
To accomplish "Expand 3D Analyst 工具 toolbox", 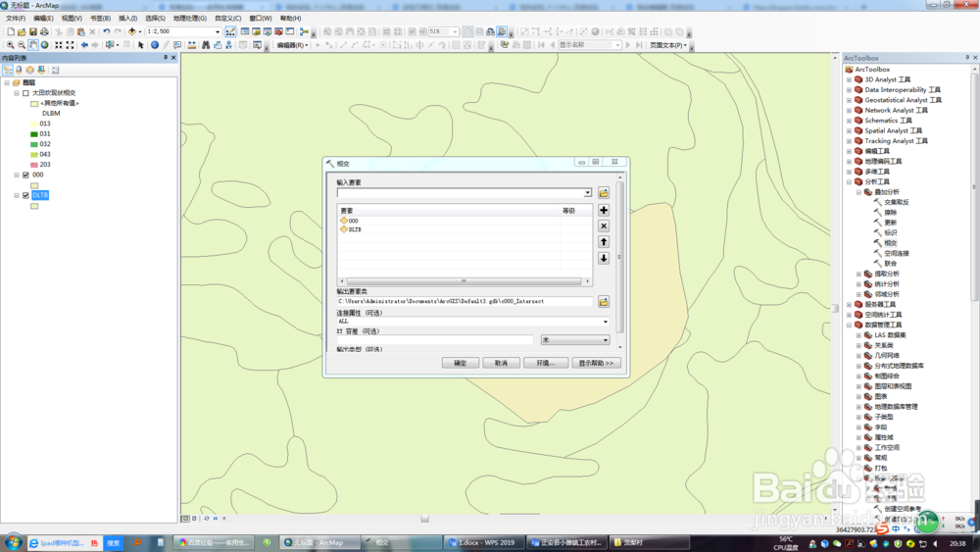I will click(x=849, y=80).
